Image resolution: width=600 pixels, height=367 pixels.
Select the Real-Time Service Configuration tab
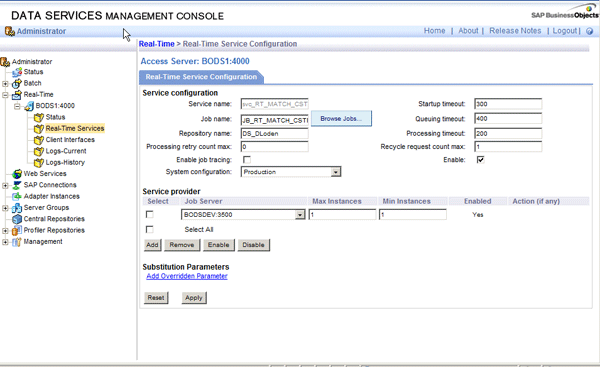point(201,77)
